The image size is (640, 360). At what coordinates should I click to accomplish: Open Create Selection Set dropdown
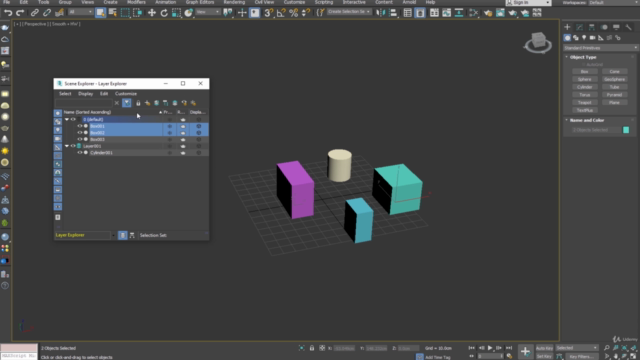pyautogui.click(x=349, y=12)
